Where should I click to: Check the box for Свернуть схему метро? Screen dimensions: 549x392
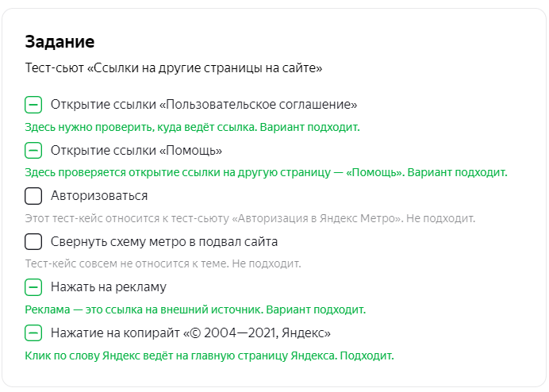pyautogui.click(x=33, y=242)
